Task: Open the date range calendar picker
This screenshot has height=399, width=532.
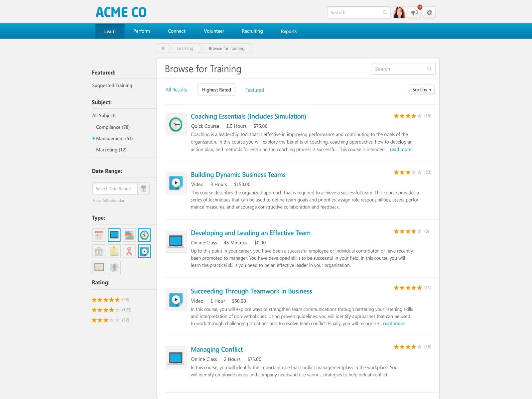Action: (x=143, y=189)
